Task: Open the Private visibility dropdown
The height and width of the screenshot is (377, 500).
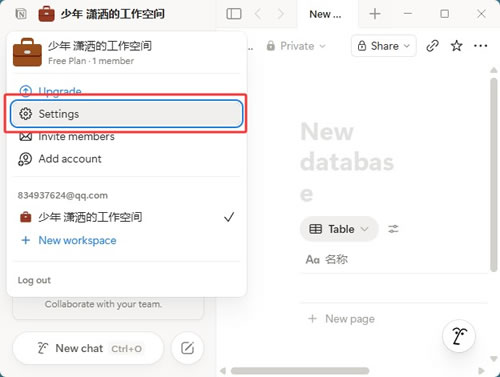Action: [x=296, y=46]
